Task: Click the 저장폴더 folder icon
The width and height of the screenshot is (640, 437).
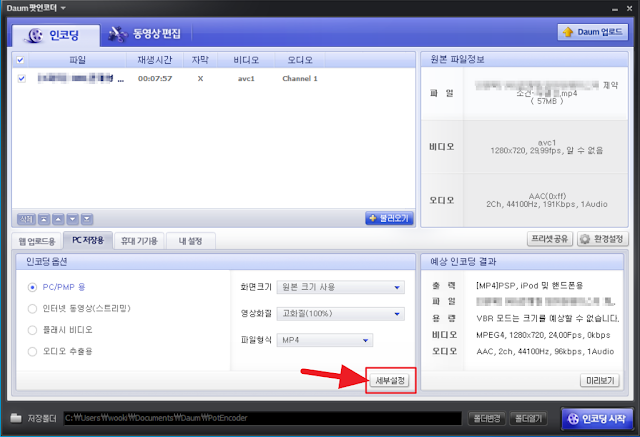Action: [x=16, y=418]
